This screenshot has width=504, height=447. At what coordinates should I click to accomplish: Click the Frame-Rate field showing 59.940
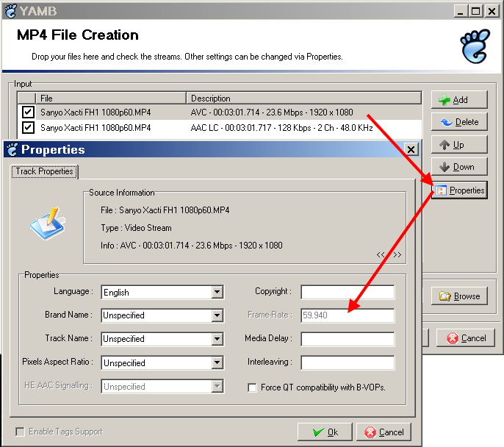point(348,315)
